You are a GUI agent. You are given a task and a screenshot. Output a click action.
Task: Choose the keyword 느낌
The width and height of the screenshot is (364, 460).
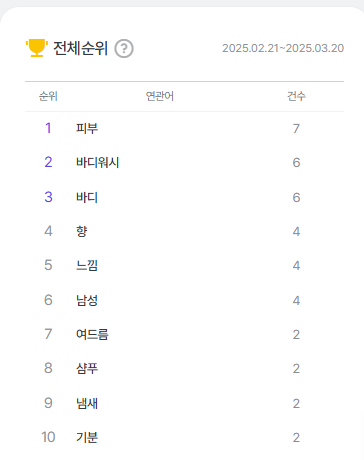[87, 266]
